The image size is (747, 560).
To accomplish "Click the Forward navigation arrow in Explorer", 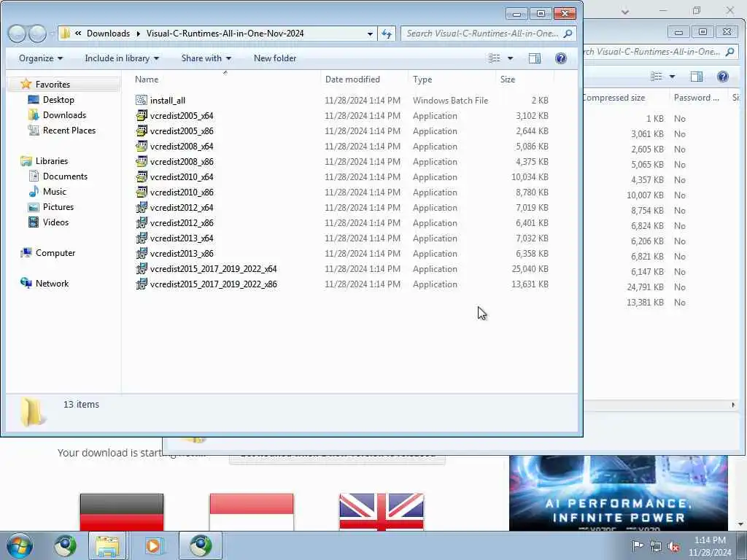I will point(38,34).
